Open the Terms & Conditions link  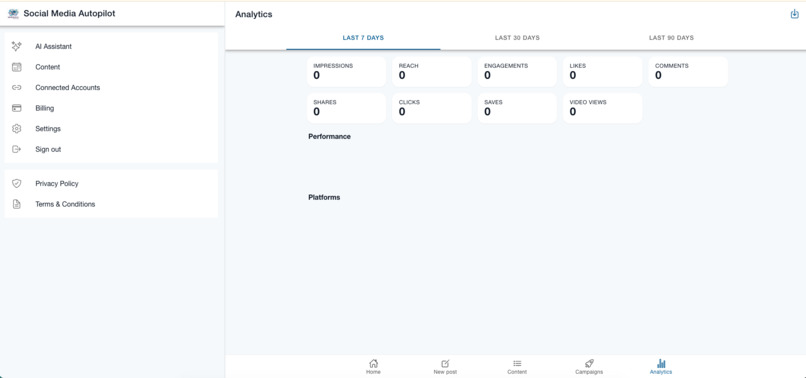coord(111,204)
